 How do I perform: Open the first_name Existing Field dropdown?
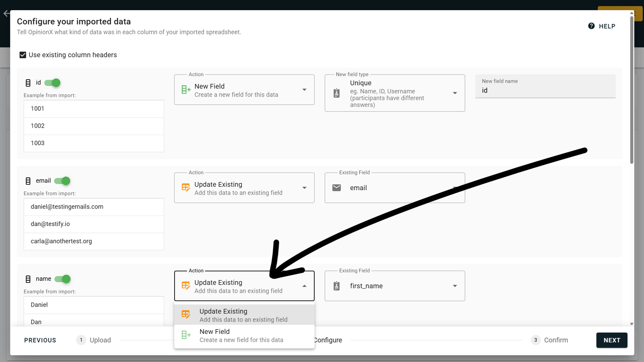[x=394, y=286]
